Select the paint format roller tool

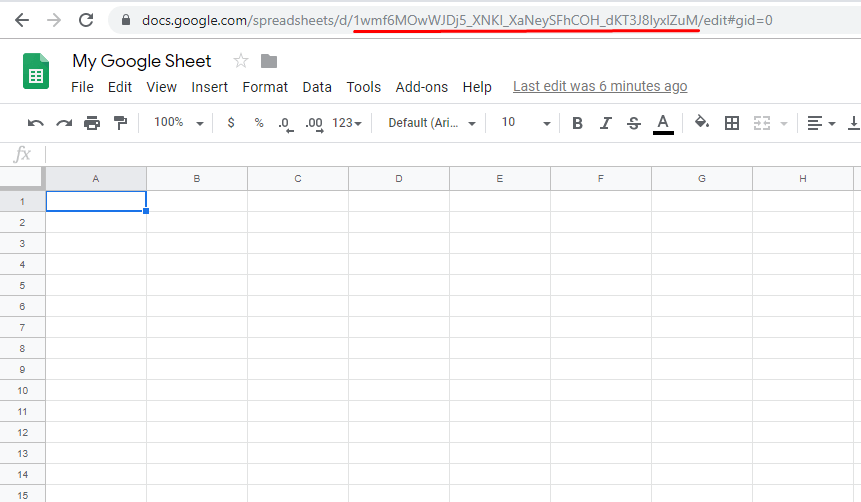coord(120,123)
